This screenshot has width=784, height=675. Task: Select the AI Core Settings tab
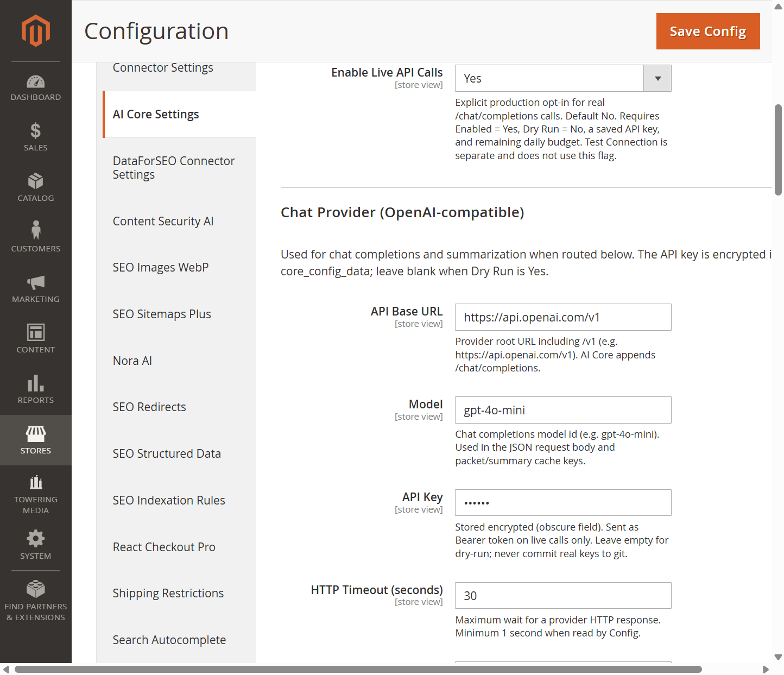[179, 115]
